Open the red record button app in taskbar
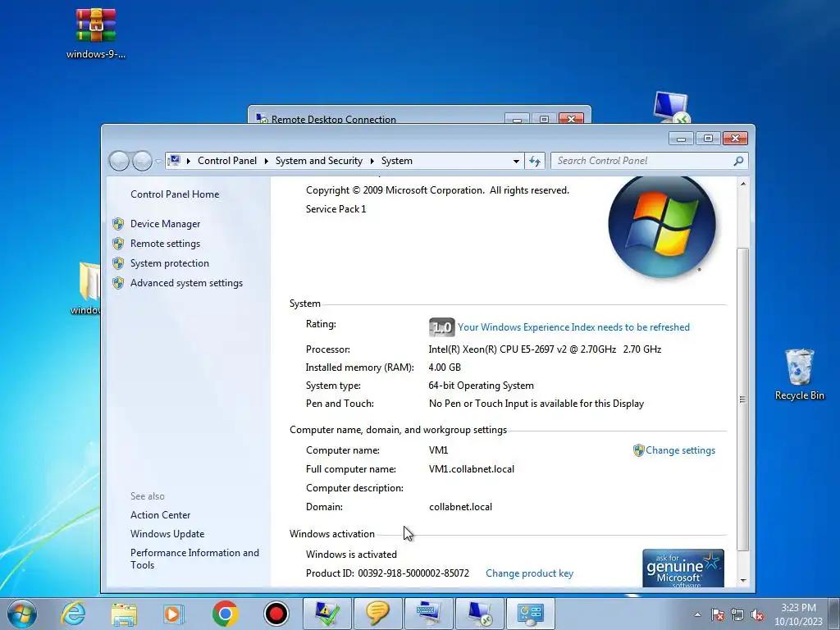 click(276, 614)
